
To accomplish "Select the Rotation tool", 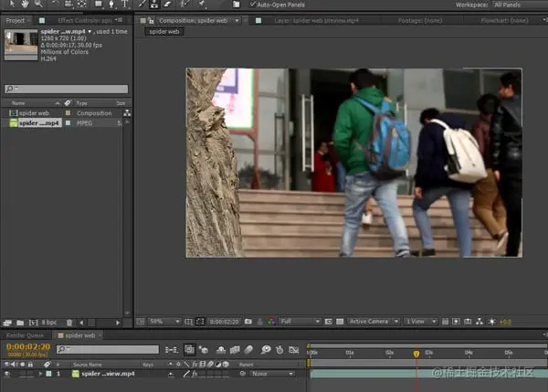I will click(55, 4).
